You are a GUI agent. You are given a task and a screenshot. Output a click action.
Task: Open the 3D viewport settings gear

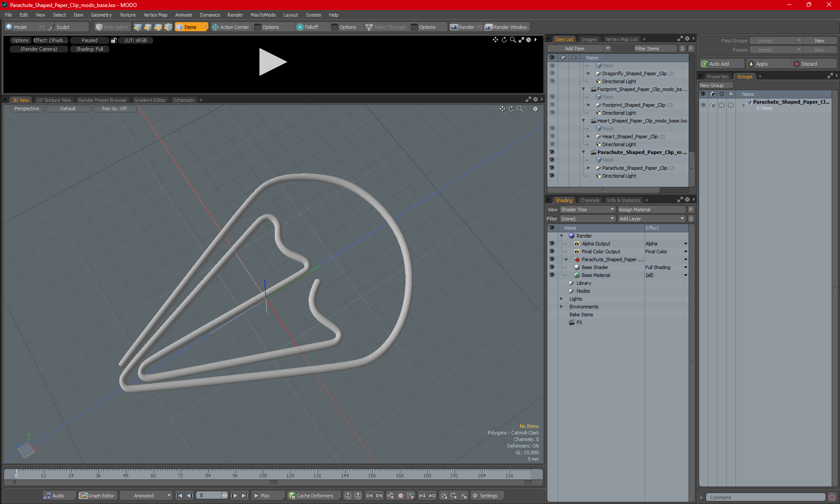tap(535, 109)
